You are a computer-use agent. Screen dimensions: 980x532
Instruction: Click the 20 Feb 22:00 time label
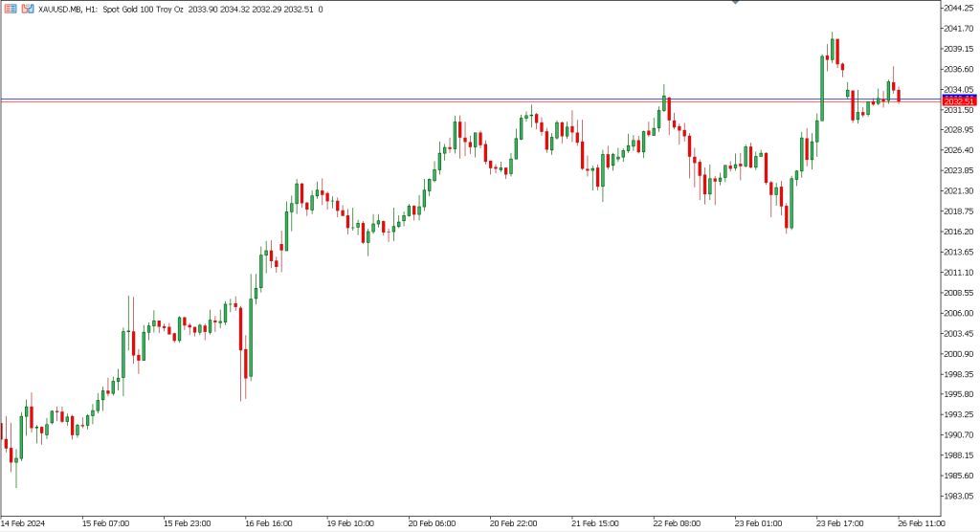pos(513,523)
